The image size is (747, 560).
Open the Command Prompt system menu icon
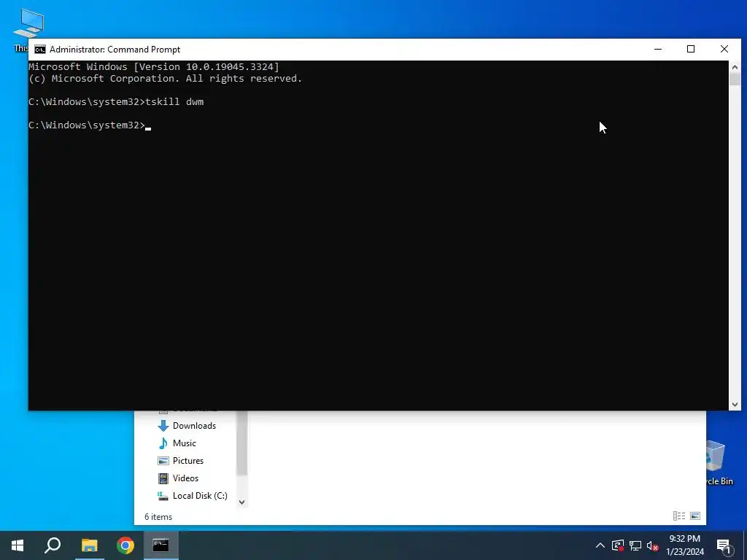coord(40,50)
